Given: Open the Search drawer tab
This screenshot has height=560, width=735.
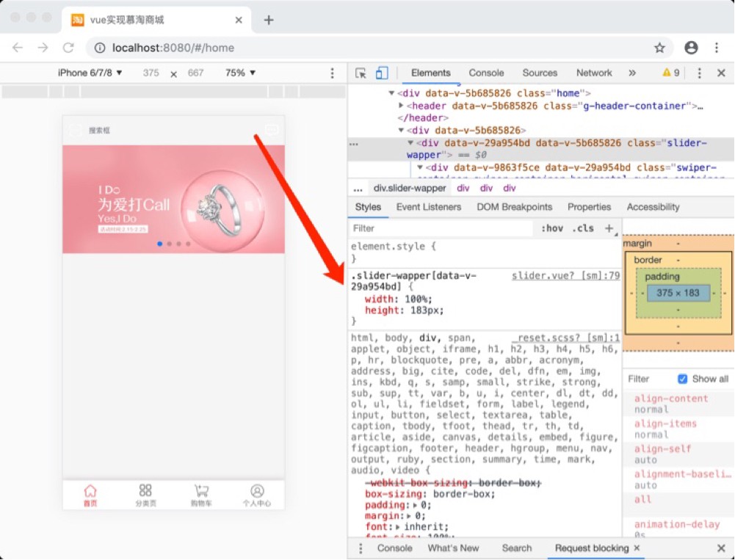Looking at the screenshot, I should pyautogui.click(x=517, y=548).
